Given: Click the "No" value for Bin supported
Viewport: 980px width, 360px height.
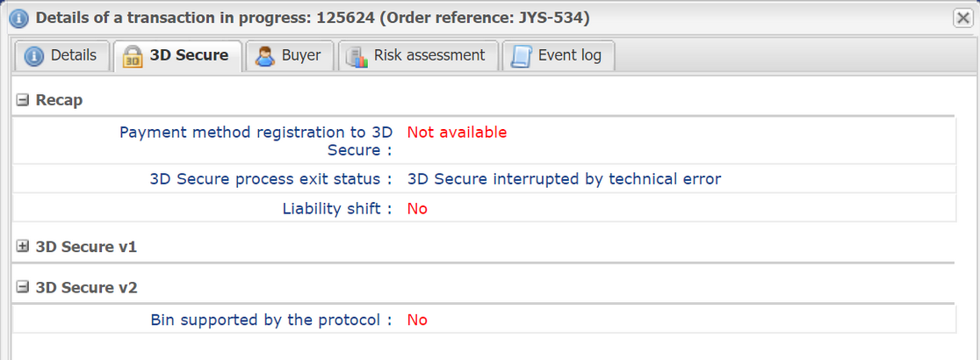Looking at the screenshot, I should [417, 320].
